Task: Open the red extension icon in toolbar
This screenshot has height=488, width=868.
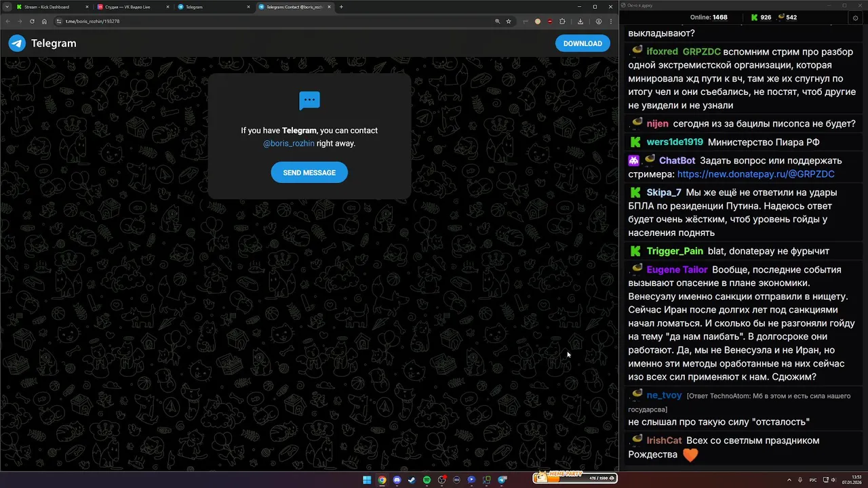Action: 550,21
